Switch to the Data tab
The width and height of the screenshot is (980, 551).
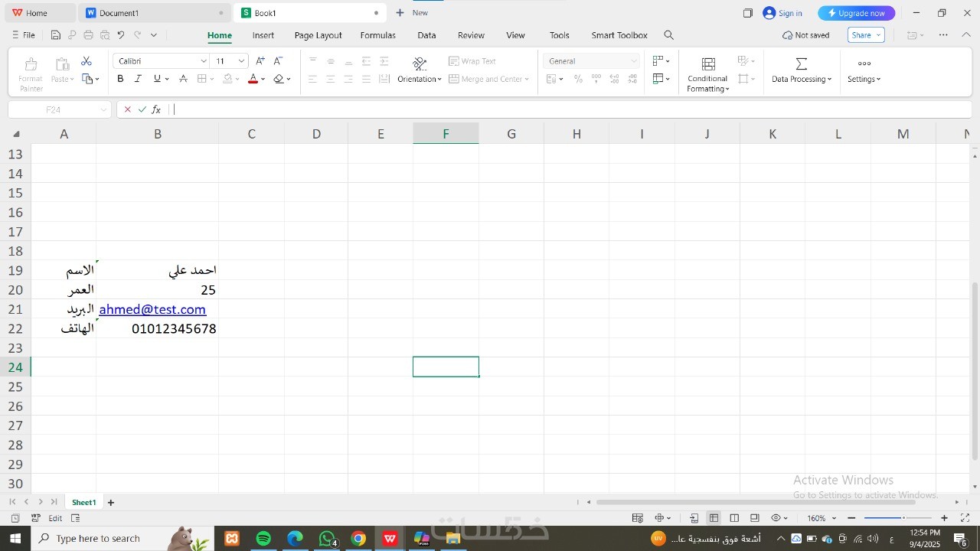426,35
